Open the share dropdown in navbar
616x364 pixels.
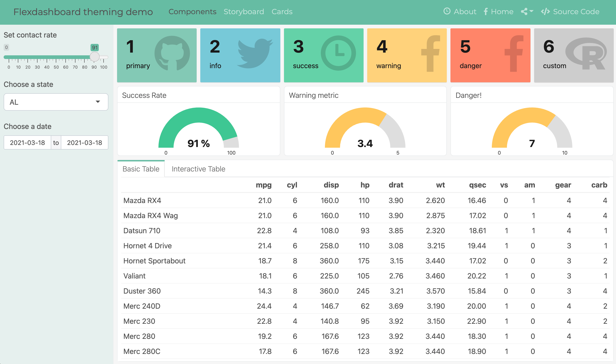(527, 11)
